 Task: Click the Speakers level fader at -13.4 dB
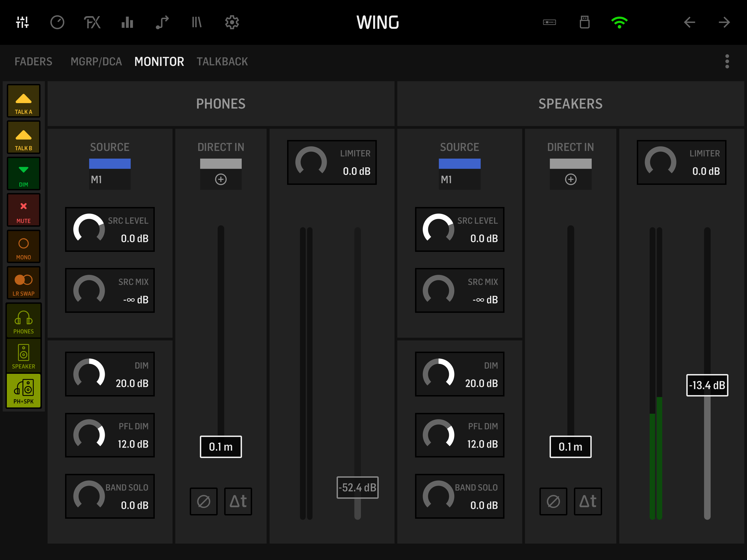[707, 385]
